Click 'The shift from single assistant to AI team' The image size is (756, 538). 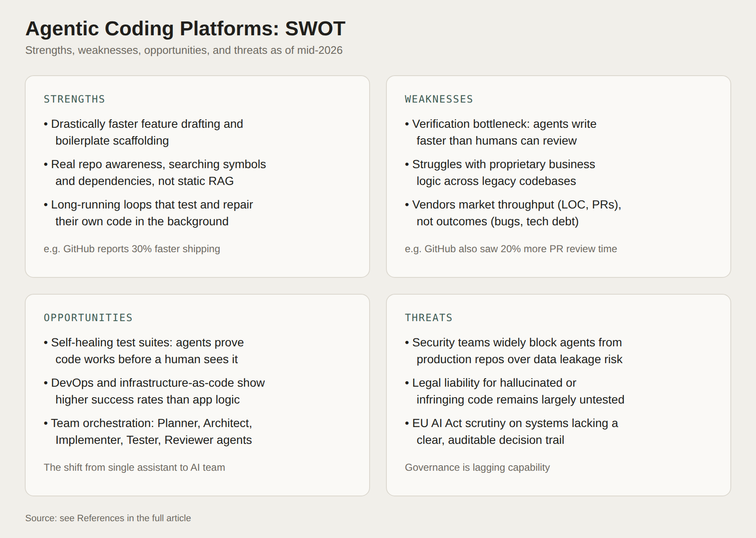(134, 467)
